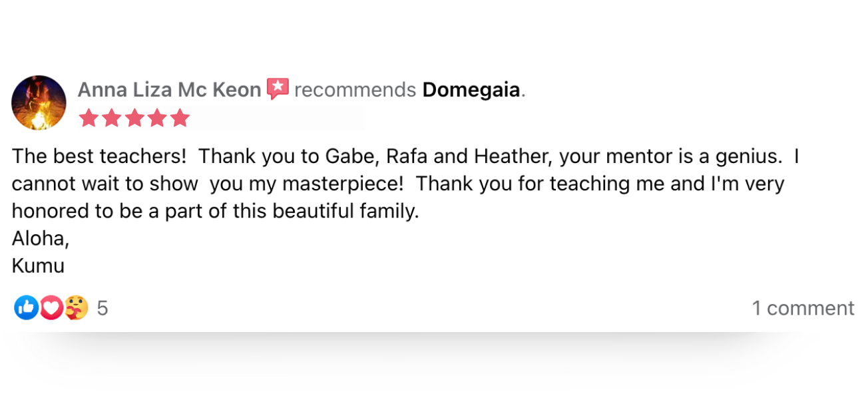This screenshot has height=398, width=868.
Task: Select the fifth rating star
Action: [180, 118]
